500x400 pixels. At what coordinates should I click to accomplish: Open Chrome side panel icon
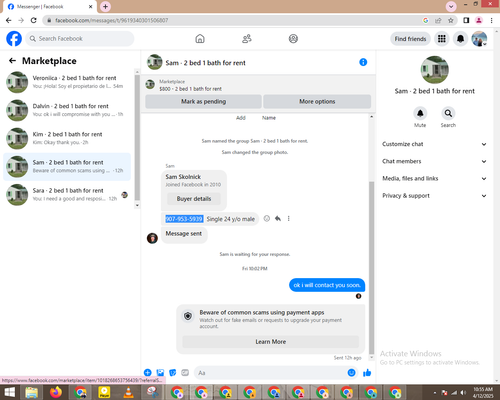pos(466,20)
